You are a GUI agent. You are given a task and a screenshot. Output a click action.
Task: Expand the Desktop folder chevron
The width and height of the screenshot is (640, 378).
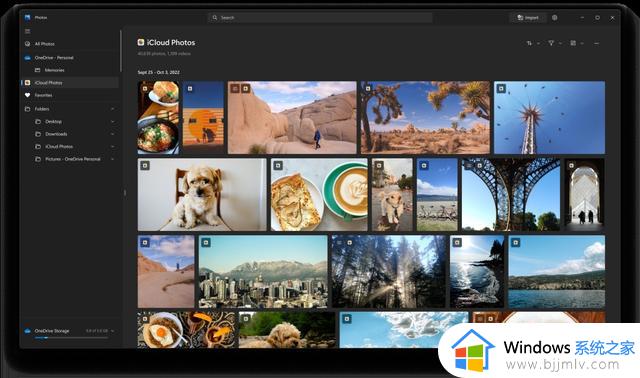point(113,122)
